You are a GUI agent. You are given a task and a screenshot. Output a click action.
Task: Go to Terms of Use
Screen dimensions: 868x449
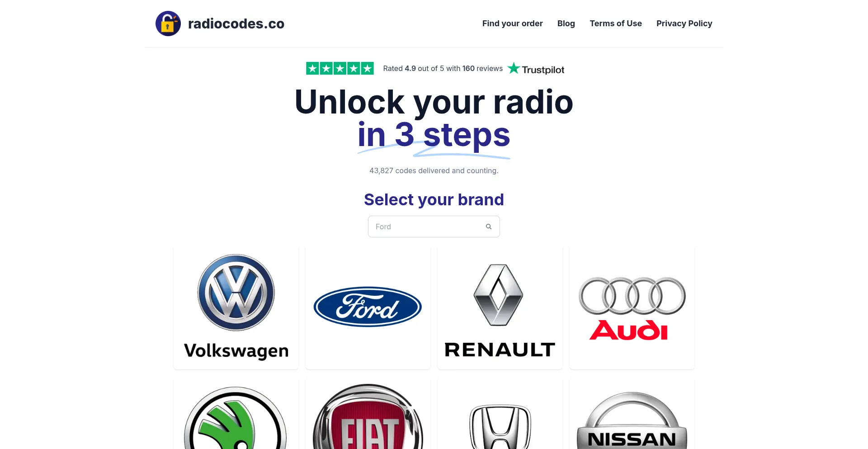coord(616,24)
